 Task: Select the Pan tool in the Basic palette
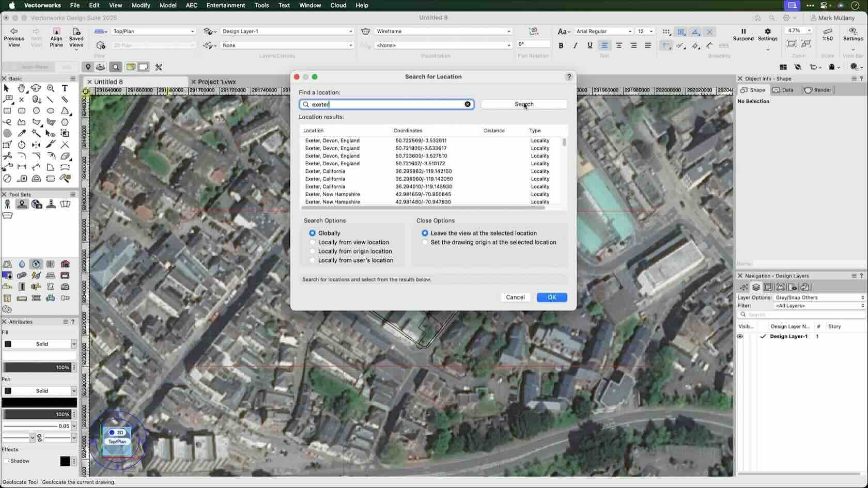point(22,88)
